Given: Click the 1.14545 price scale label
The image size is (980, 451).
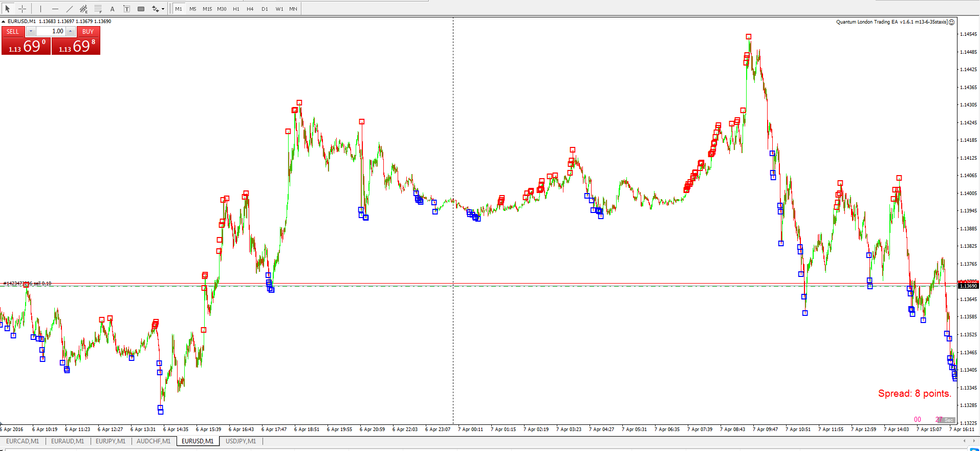Looking at the screenshot, I should (968, 34).
